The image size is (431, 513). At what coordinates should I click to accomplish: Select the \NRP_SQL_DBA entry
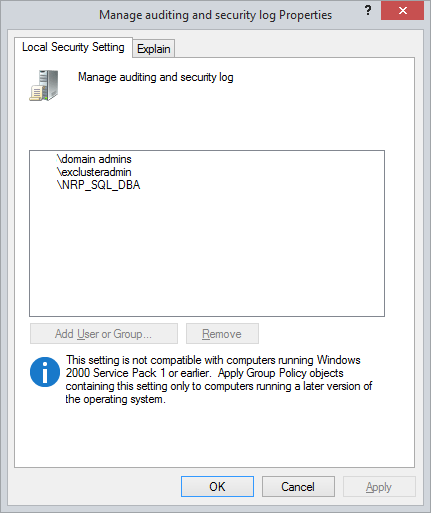click(x=99, y=185)
